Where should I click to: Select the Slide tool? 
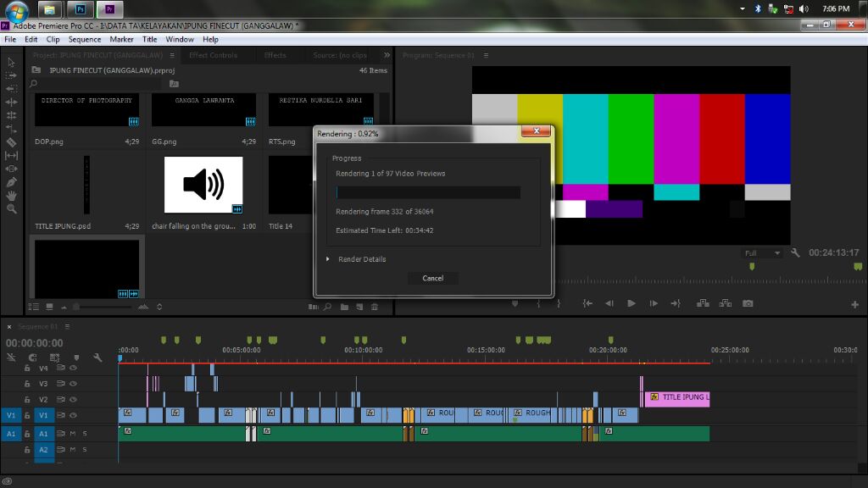[11, 169]
